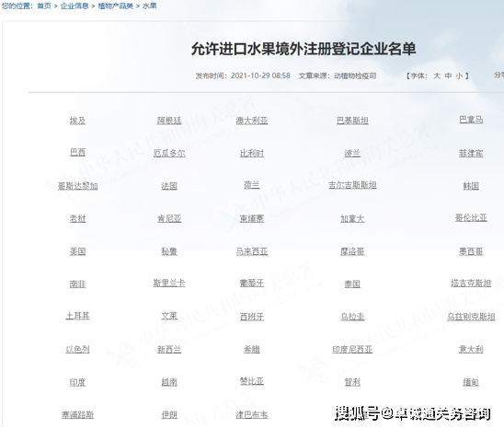Select the 印度 link
The image size is (504, 429).
(77, 382)
